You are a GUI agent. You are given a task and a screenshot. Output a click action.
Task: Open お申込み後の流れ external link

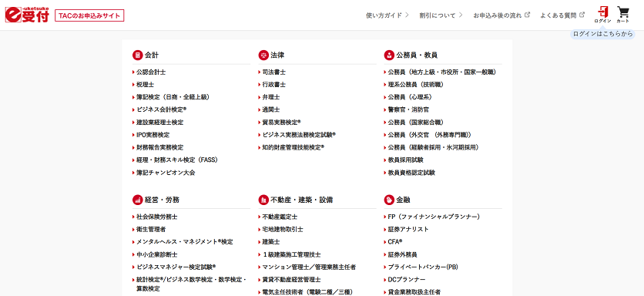coord(501,15)
